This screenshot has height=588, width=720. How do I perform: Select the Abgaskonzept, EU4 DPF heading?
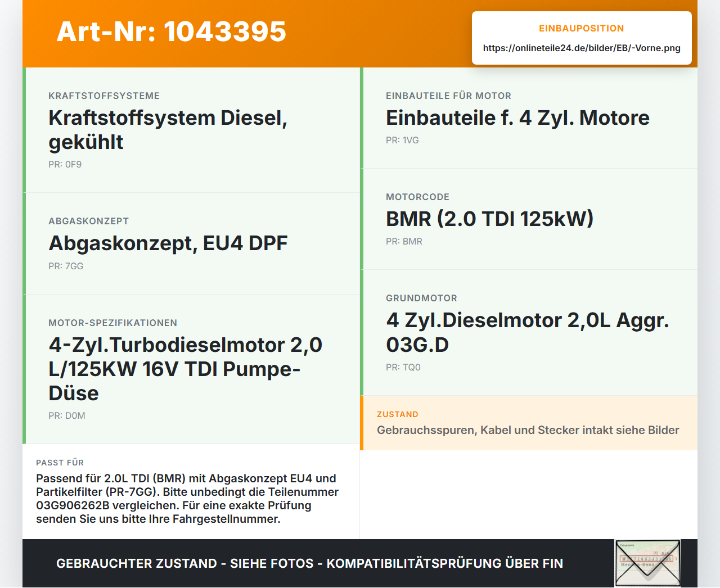[168, 243]
